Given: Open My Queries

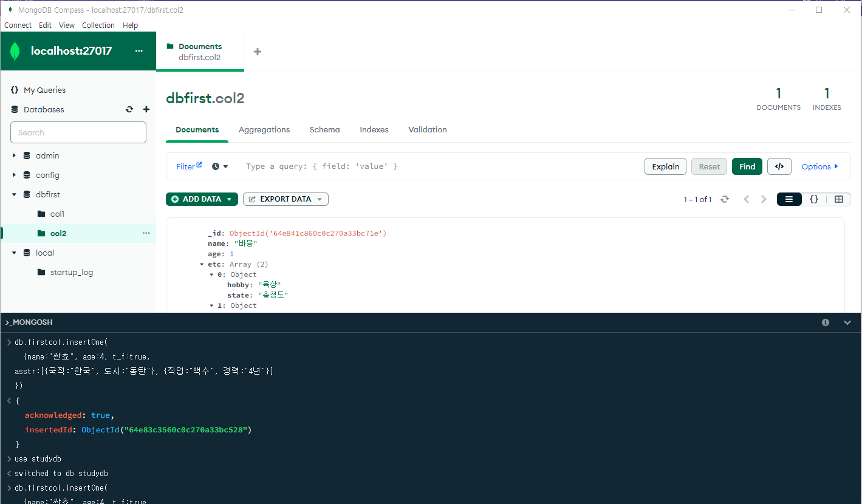Looking at the screenshot, I should [x=44, y=90].
